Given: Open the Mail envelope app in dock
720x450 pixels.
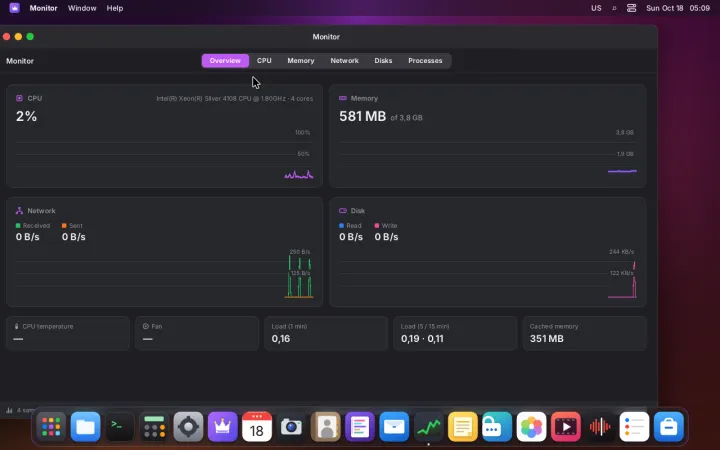Looking at the screenshot, I should pos(394,427).
